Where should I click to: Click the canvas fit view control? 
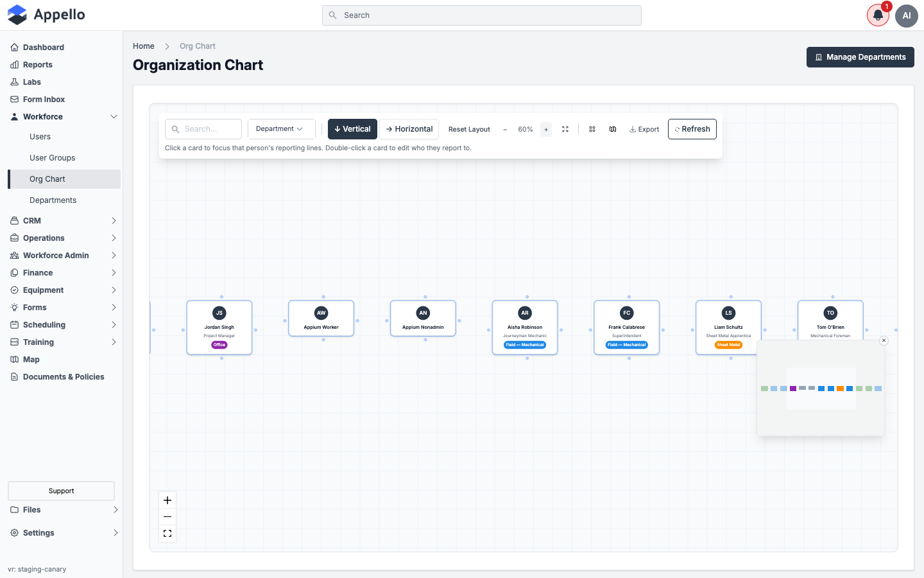[x=167, y=534]
